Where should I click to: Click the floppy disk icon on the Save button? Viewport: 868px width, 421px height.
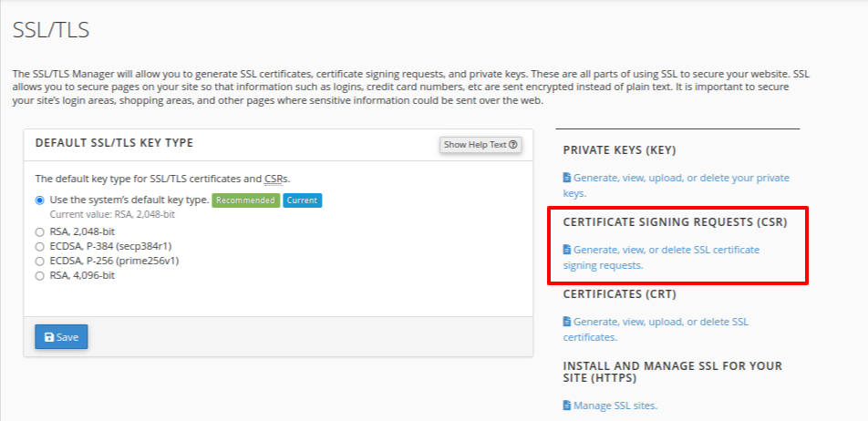point(49,337)
